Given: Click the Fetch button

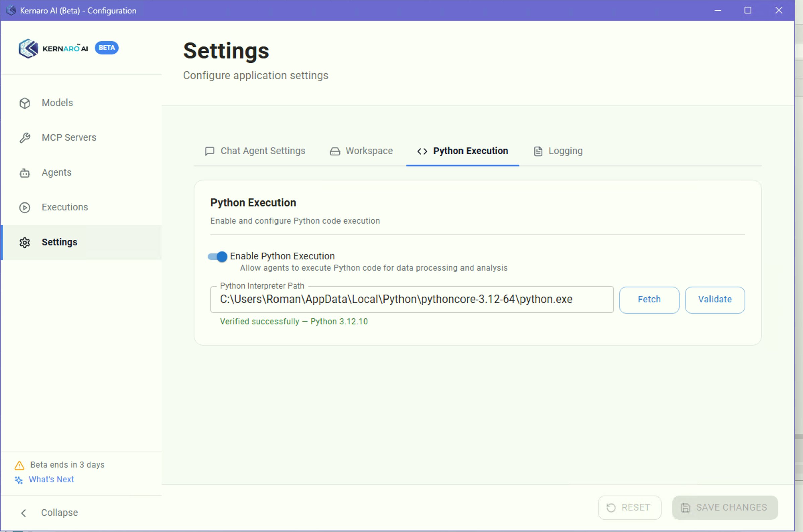Looking at the screenshot, I should point(649,300).
